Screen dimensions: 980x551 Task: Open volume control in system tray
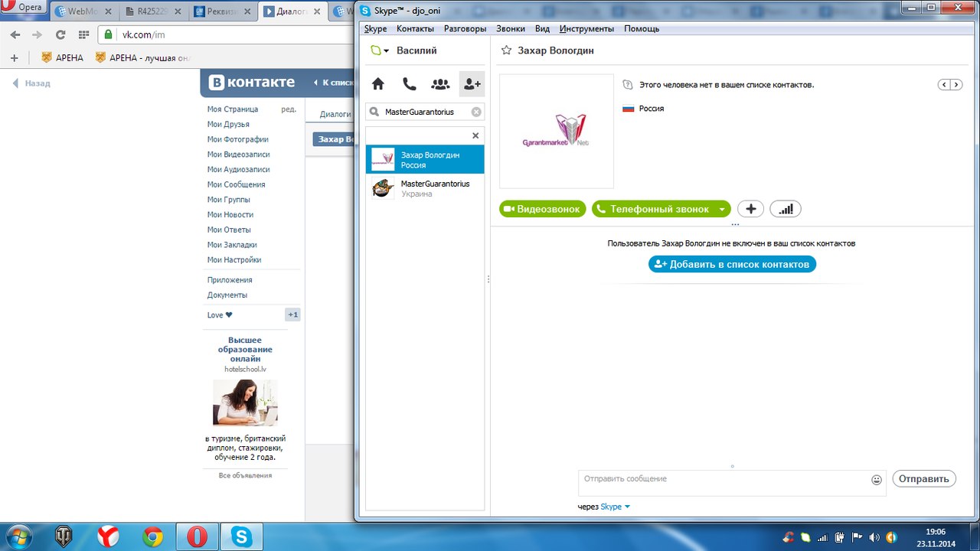click(x=874, y=536)
